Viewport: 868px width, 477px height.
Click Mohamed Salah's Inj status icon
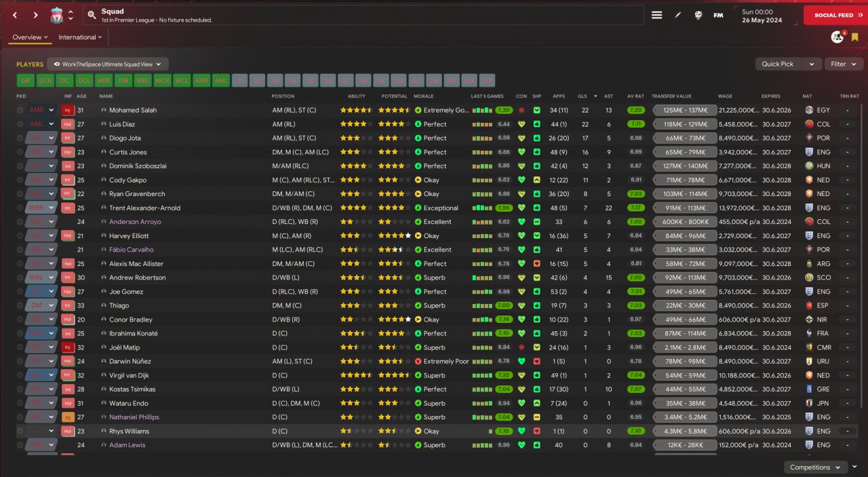tap(68, 110)
